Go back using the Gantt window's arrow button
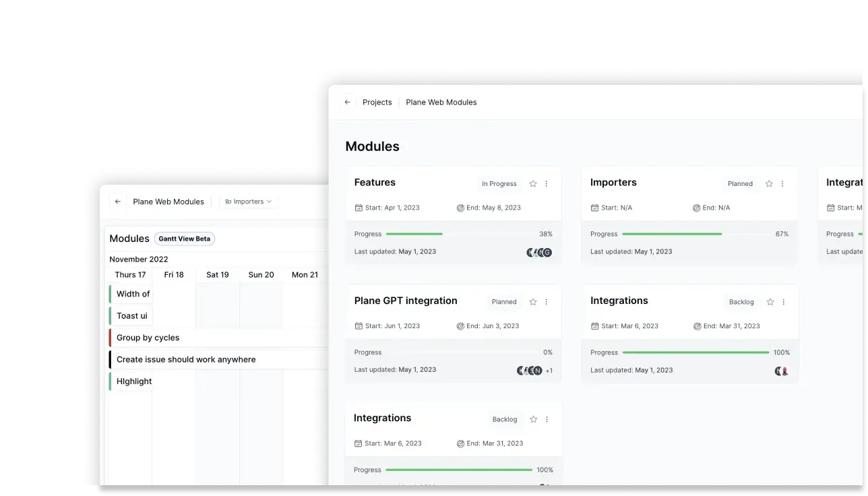This screenshot has width=868, height=496. (118, 201)
